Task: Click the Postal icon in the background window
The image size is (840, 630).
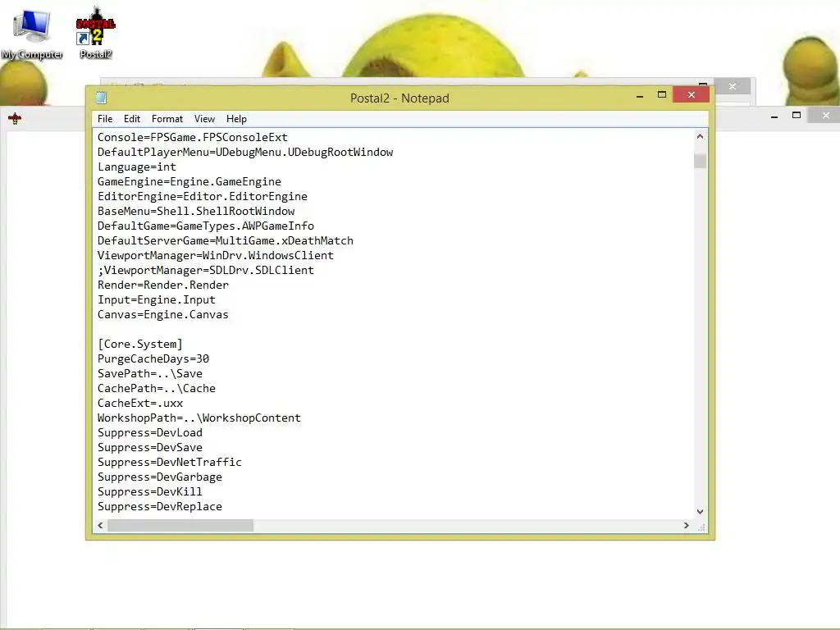Action: coord(15,118)
